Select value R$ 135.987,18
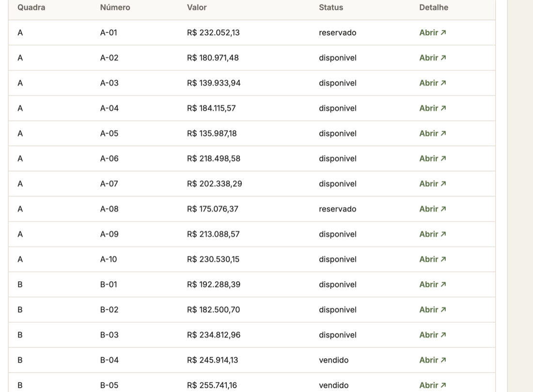The width and height of the screenshot is (533, 392). click(x=212, y=134)
